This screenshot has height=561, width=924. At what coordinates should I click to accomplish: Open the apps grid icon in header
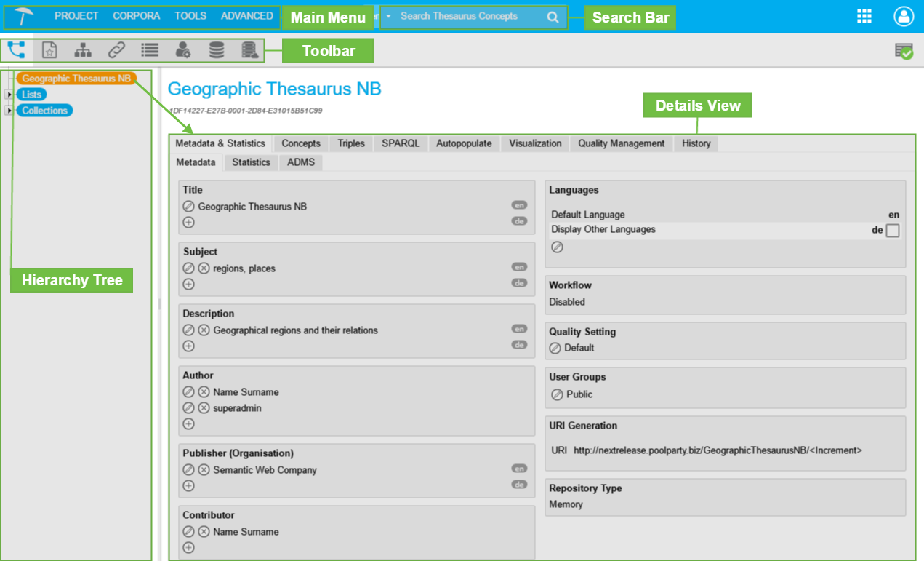[x=864, y=17]
